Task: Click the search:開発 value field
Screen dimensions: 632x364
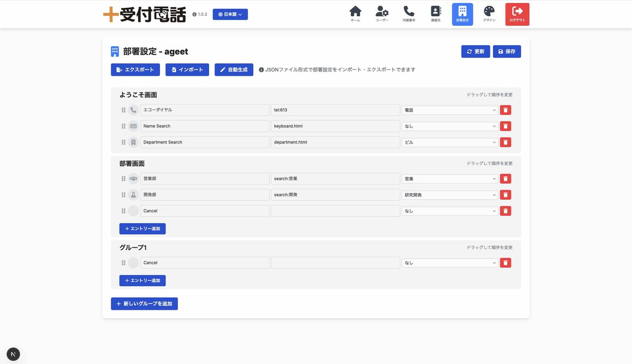Action: (335, 195)
